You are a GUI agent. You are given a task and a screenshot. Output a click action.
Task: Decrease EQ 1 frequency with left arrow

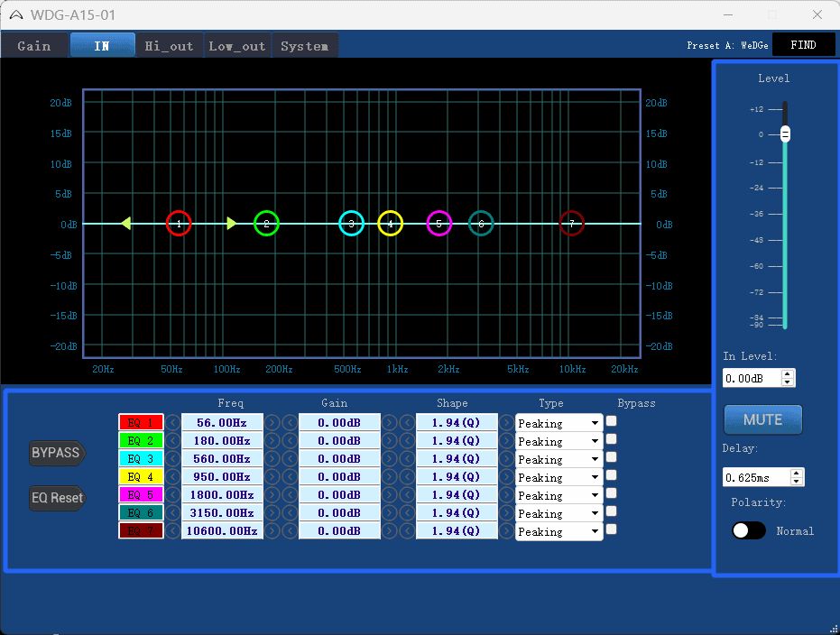coord(172,423)
